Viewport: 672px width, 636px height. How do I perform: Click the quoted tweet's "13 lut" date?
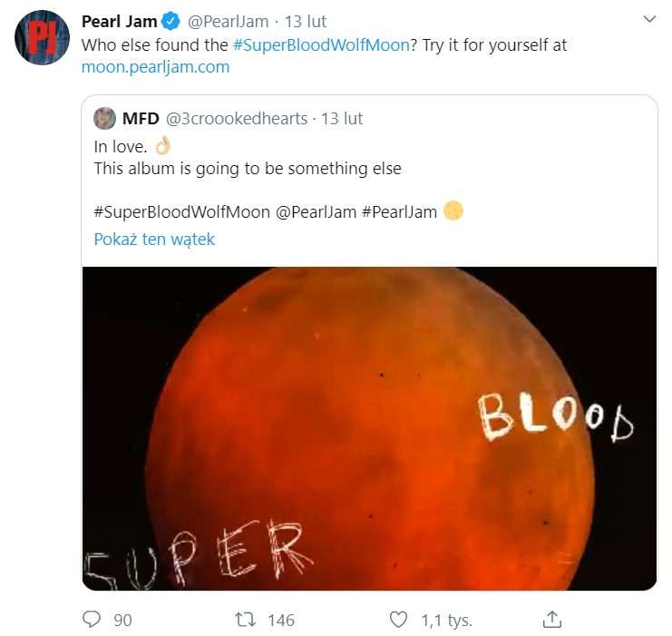343,119
